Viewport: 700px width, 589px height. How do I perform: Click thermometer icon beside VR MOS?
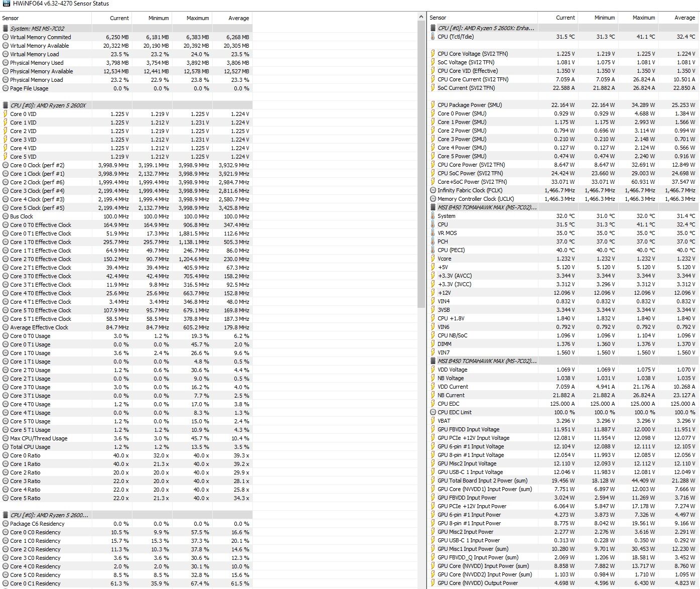pyautogui.click(x=433, y=233)
